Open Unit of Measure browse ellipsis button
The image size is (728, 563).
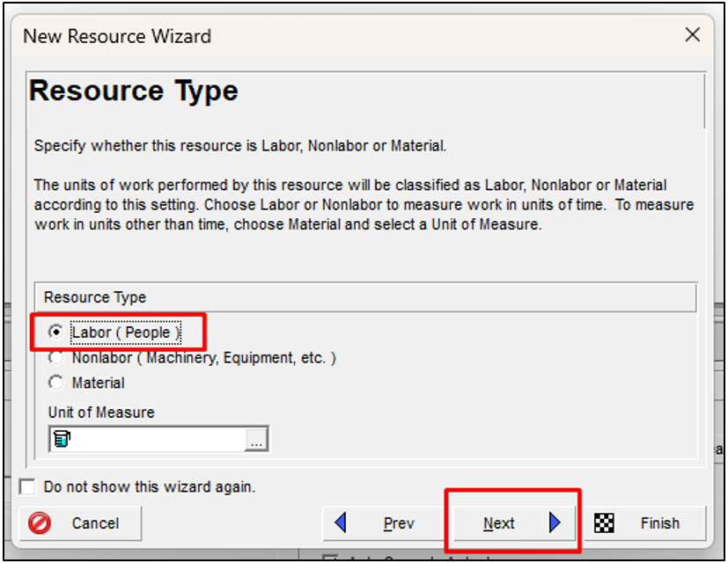coord(256,440)
